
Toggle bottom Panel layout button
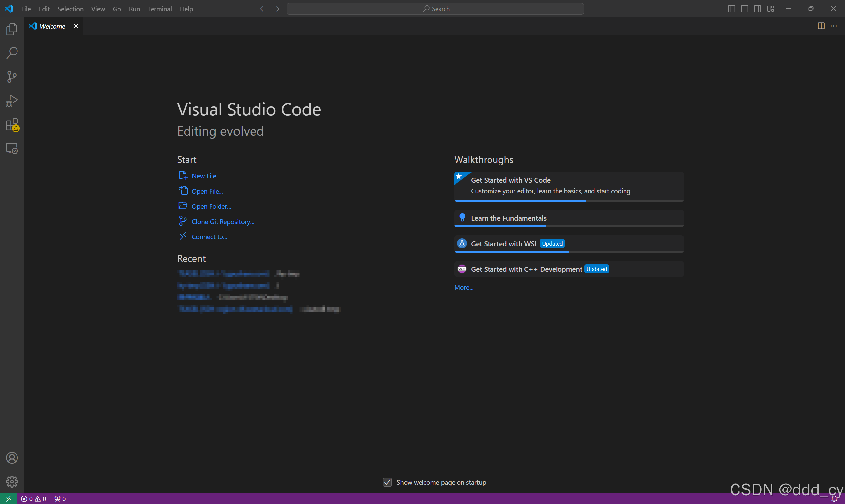coord(744,9)
